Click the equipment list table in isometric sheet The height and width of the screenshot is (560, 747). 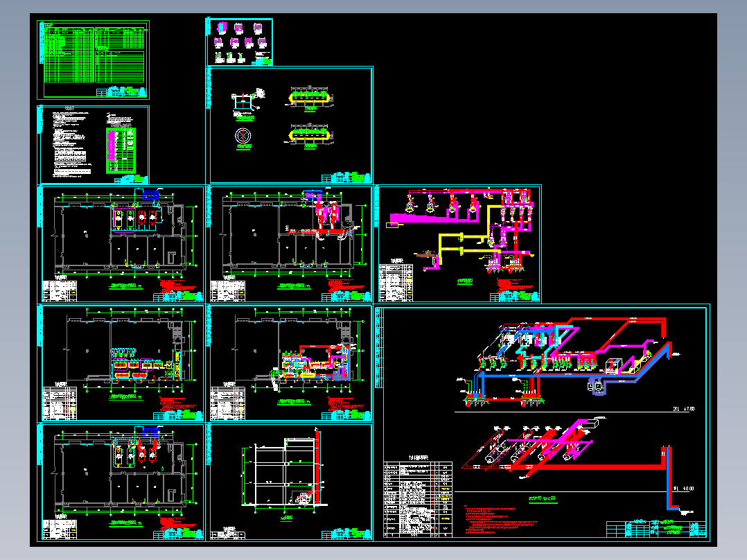[418, 499]
